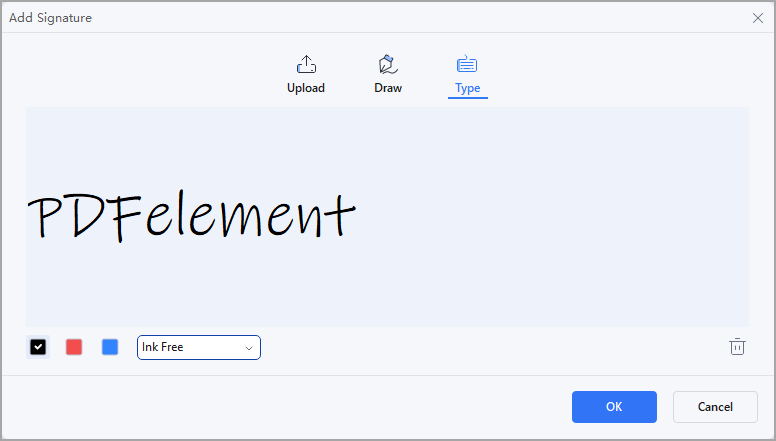
Task: Cancel the Add Signature dialog
Action: (715, 407)
